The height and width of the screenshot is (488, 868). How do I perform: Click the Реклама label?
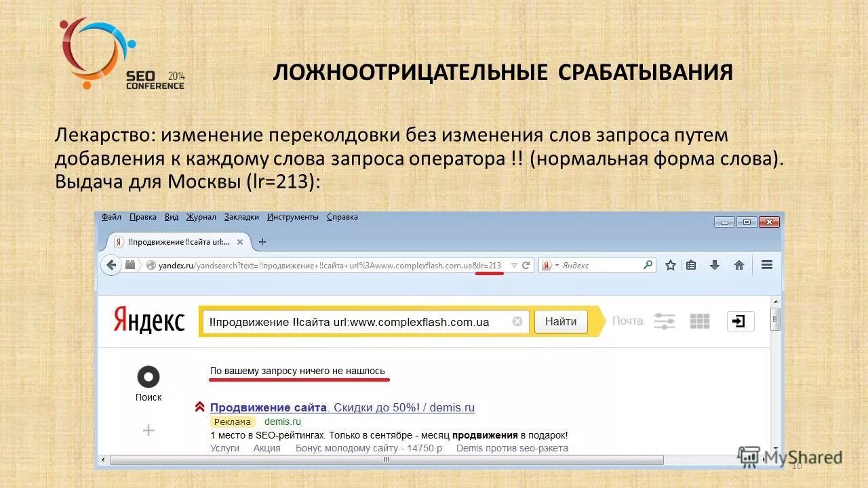point(233,422)
